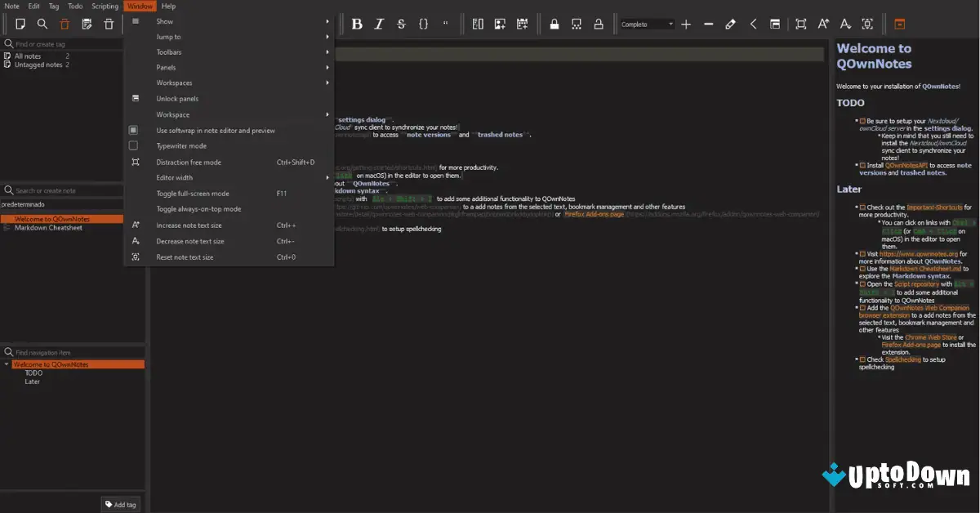The width and height of the screenshot is (980, 513).
Task: Insert a code block
Action: click(423, 24)
